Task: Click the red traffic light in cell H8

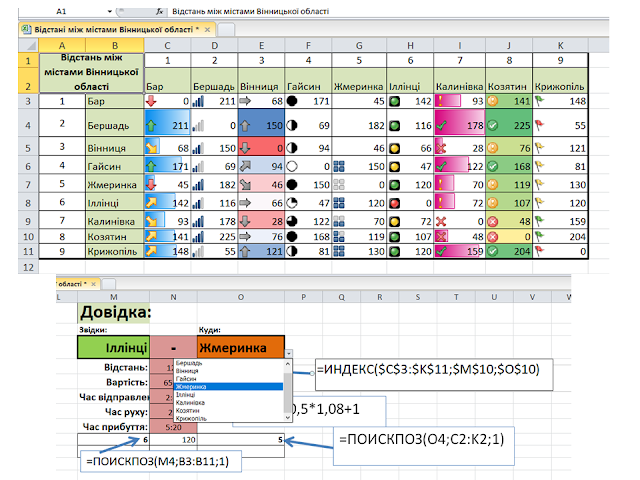Action: (x=394, y=203)
